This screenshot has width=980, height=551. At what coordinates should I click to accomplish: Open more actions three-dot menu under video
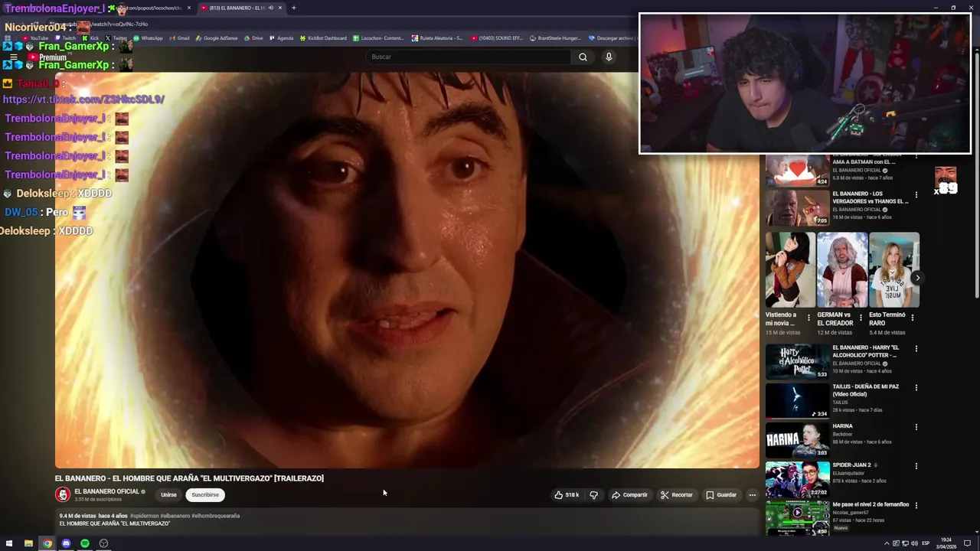pyautogui.click(x=752, y=495)
